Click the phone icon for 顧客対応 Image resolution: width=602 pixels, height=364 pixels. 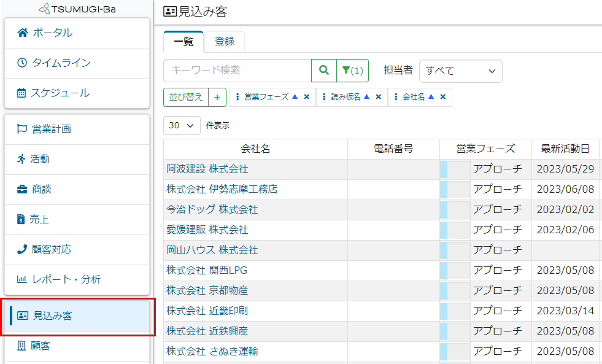[22, 249]
